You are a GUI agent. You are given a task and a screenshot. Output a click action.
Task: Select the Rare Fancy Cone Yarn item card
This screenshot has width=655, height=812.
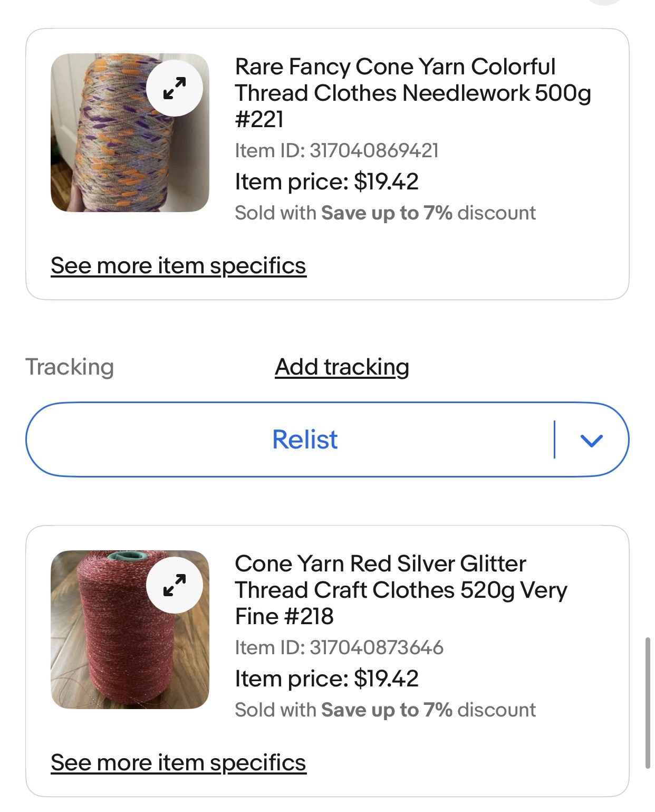click(x=327, y=164)
